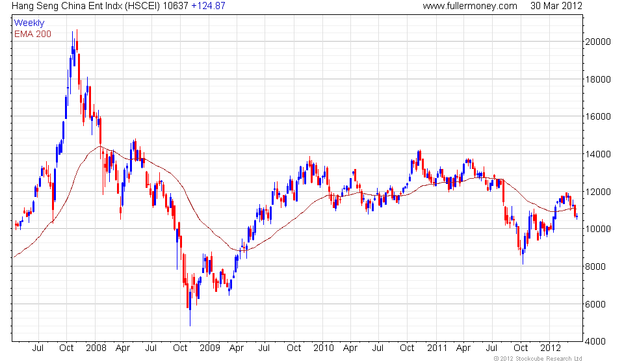This screenshot has width=637, height=364.
Task: Click the 16000 price axis label
Action: (597, 116)
